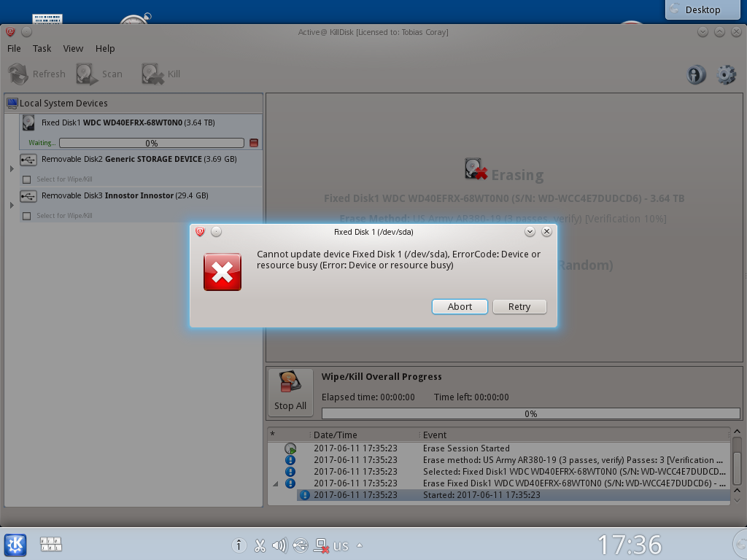Click the main window's round pin button
Viewport: 747px width, 560px height.
coord(27,32)
